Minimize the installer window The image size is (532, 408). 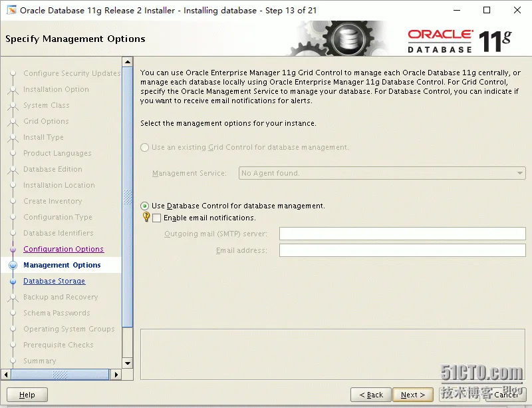pos(457,10)
